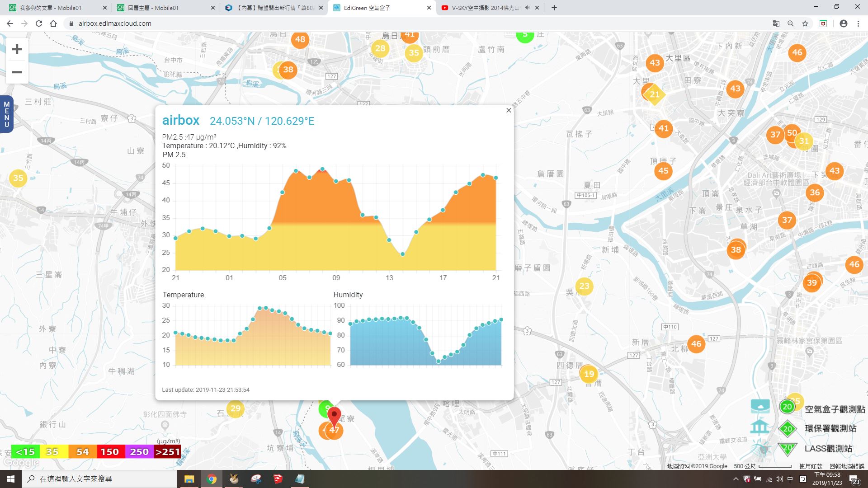Image resolution: width=868 pixels, height=488 pixels.
Task: Click browser back arrow
Action: [x=10, y=23]
